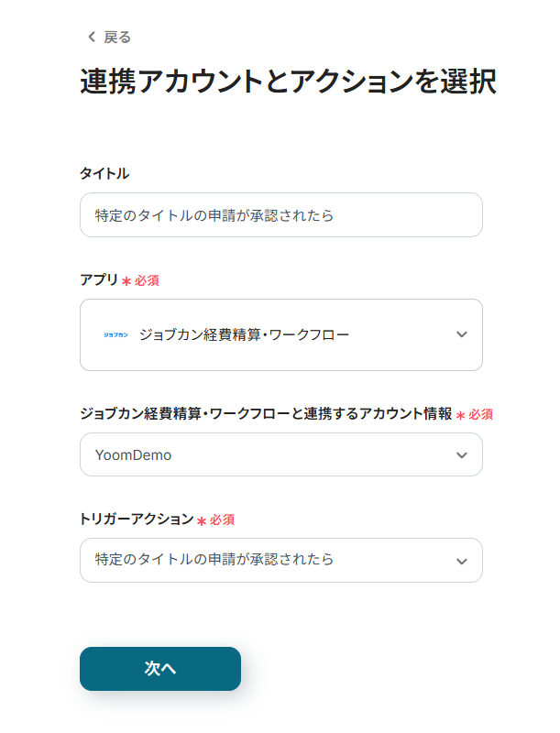Screen dimensions: 560x733
Task: Click the Jobcan logo in the app selector
Action: pos(115,335)
